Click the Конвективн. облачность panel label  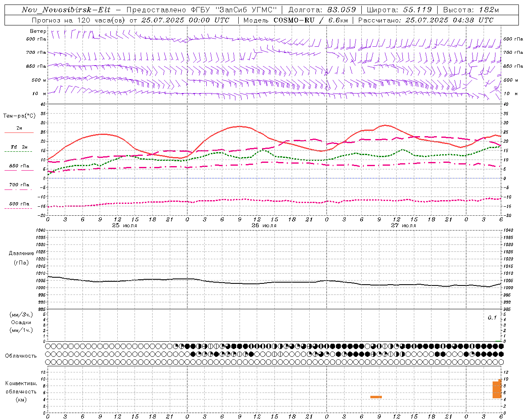point(21,388)
